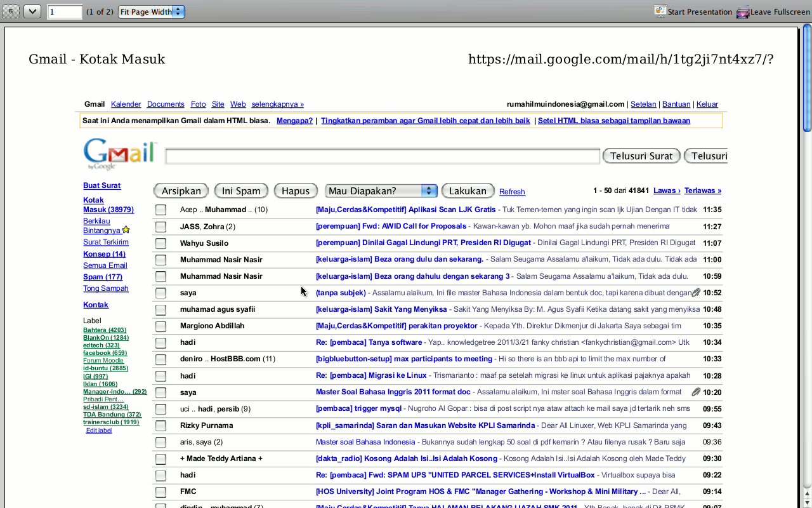Tick checkbox for Aplikasi Scan LJK Gratis email
The width and height of the screenshot is (812, 508).
click(160, 210)
